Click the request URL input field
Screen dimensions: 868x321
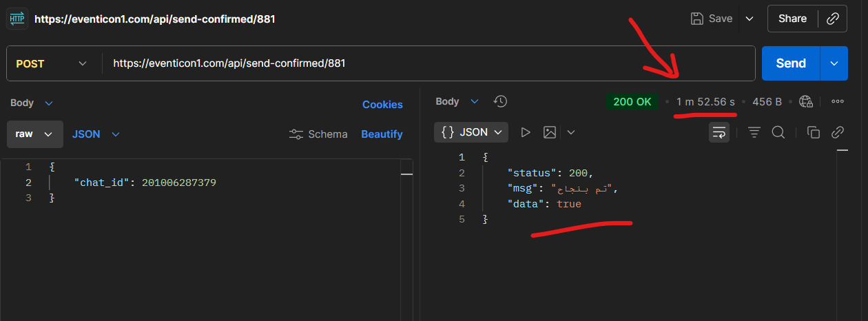click(428, 63)
